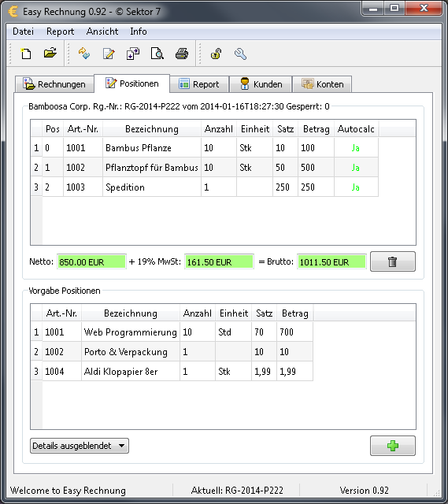Click the Netto amount field 850.00 EUR
Screen dimensions: 448x504
tap(91, 262)
